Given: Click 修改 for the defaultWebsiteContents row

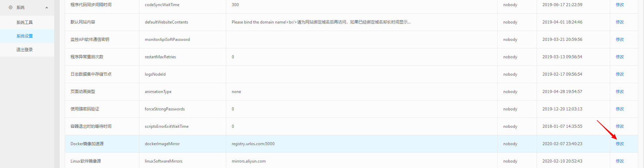Looking at the screenshot, I should (x=619, y=22).
